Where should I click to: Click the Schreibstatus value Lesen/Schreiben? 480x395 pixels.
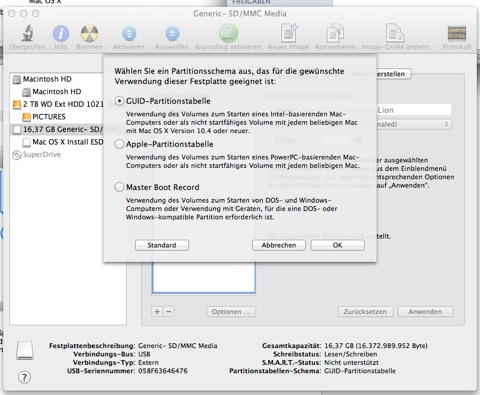point(351,354)
